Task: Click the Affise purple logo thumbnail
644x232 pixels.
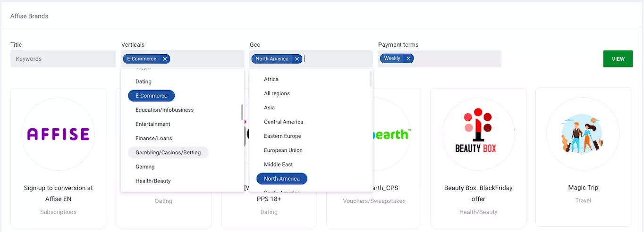Action: tap(58, 134)
